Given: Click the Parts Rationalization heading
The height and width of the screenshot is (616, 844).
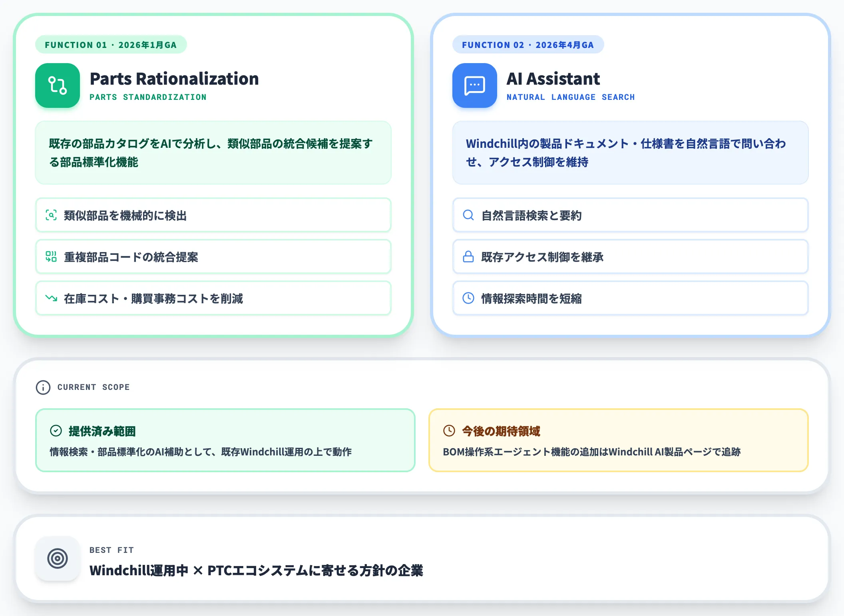Looking at the screenshot, I should 174,79.
